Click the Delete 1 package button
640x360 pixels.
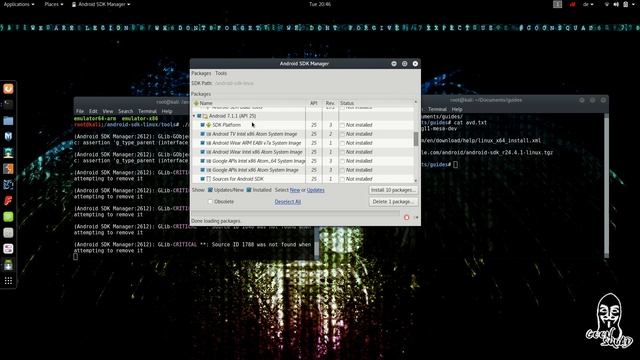pyautogui.click(x=393, y=202)
